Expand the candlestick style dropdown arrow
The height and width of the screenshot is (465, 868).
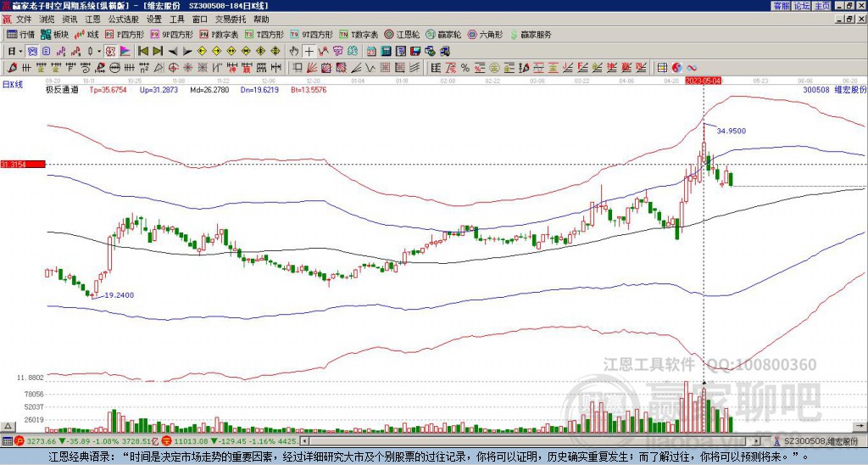tap(99, 52)
